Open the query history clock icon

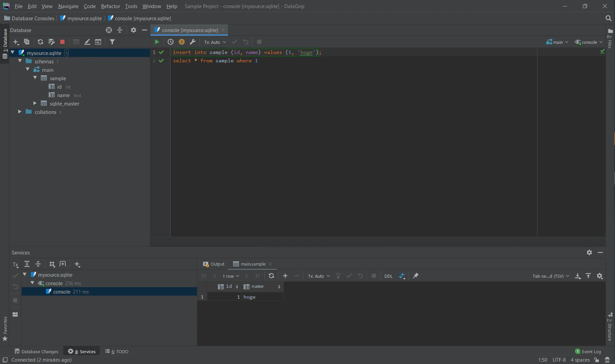(x=171, y=42)
